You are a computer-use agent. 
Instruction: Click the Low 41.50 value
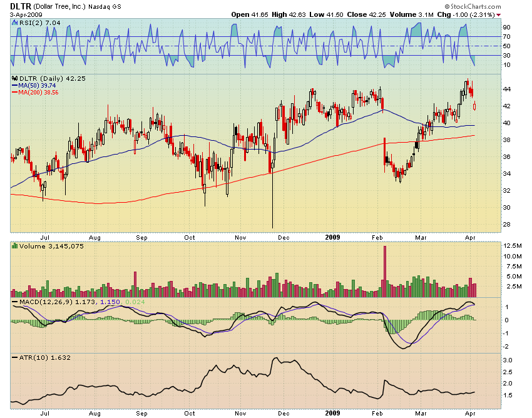pos(326,14)
